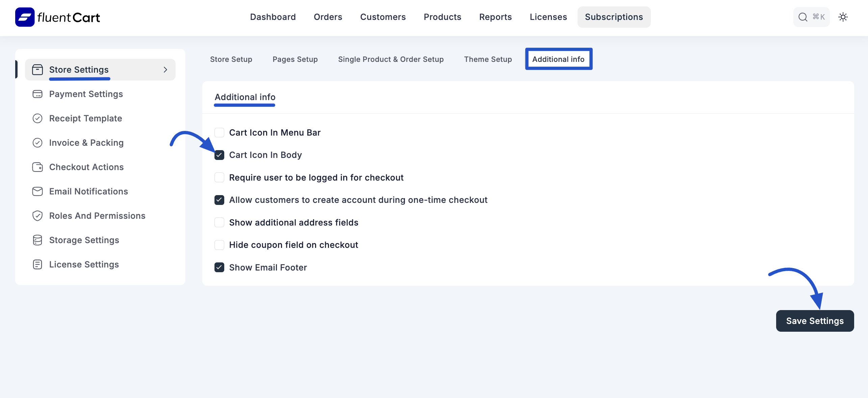Open the Reports menu item

tap(495, 17)
